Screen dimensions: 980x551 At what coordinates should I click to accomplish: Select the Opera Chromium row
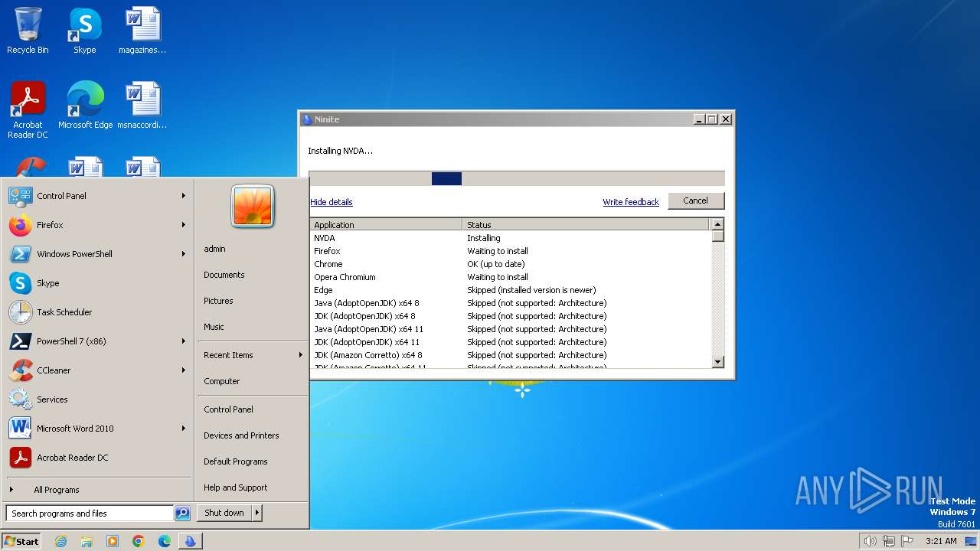click(x=511, y=277)
